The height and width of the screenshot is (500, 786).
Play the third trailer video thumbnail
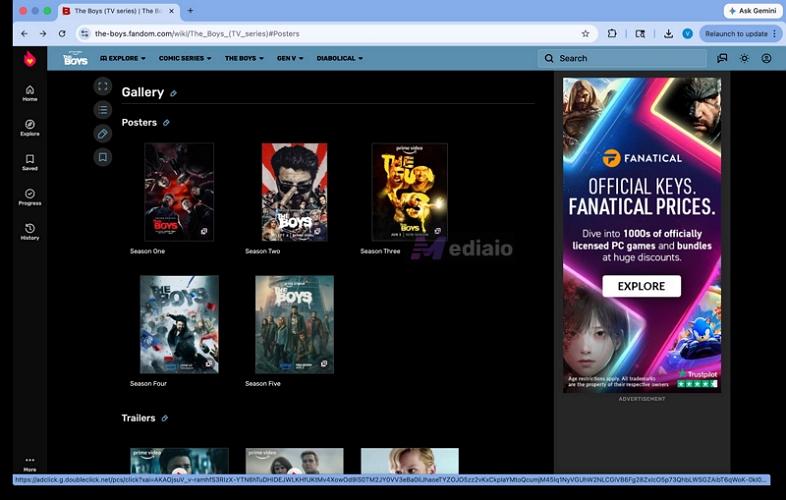[410, 461]
